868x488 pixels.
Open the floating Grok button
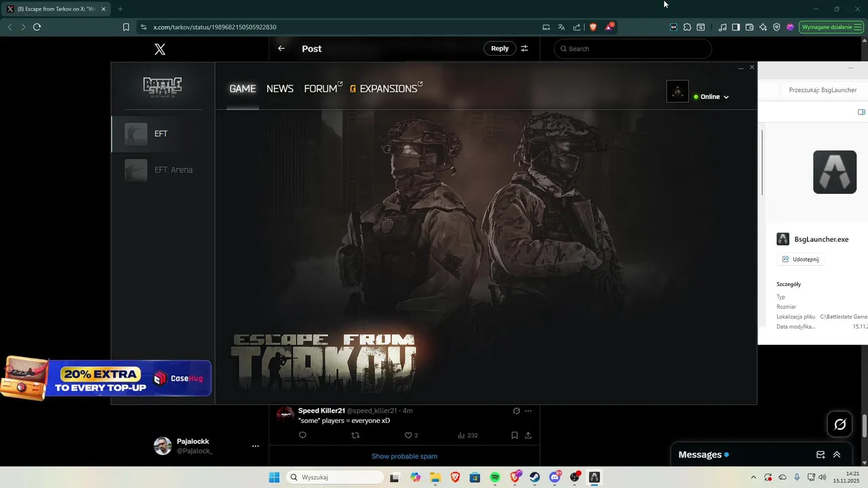point(840,424)
